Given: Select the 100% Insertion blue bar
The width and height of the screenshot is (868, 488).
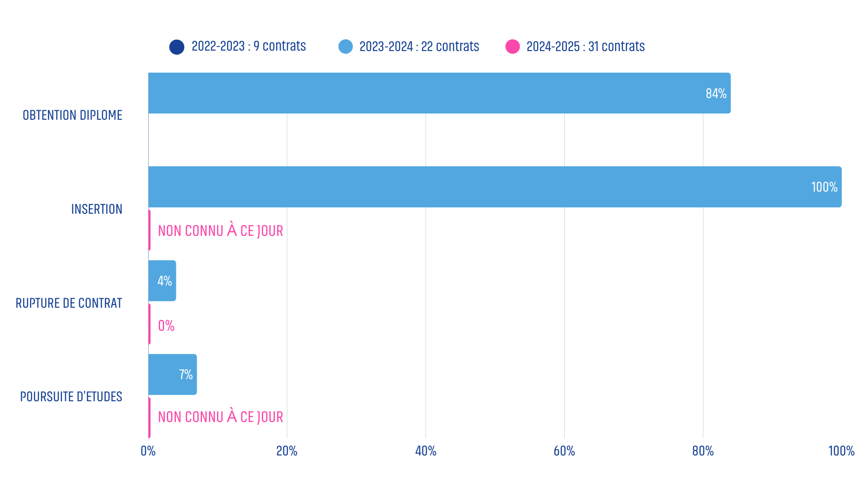Looking at the screenshot, I should 495,187.
